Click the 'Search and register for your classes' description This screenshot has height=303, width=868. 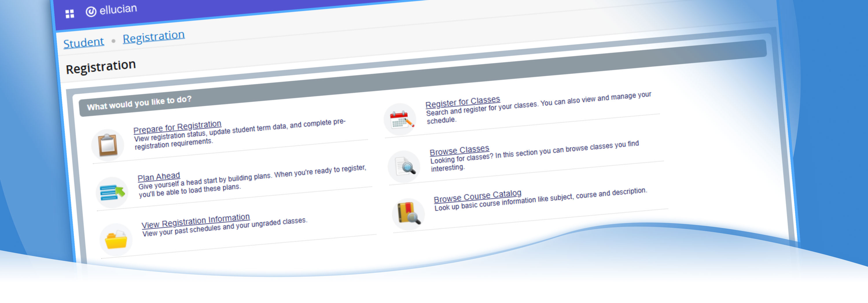[538, 108]
